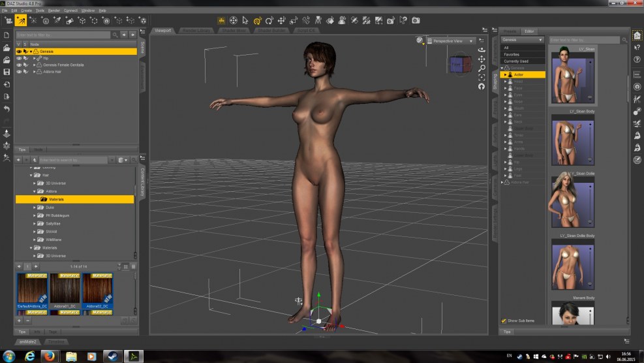Screen dimensions: 644x363
Task: Expand the Hip node in Scene tree
Action: click(x=35, y=58)
